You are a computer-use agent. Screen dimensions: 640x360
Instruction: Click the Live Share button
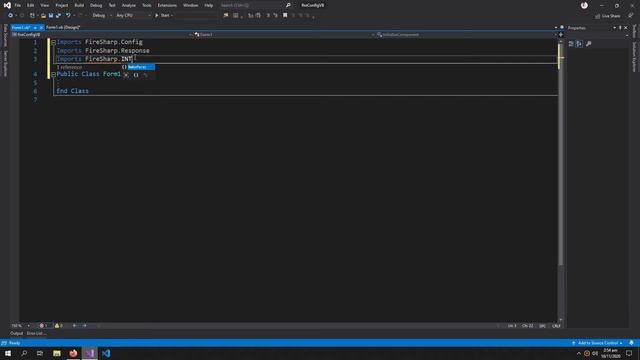coord(608,16)
